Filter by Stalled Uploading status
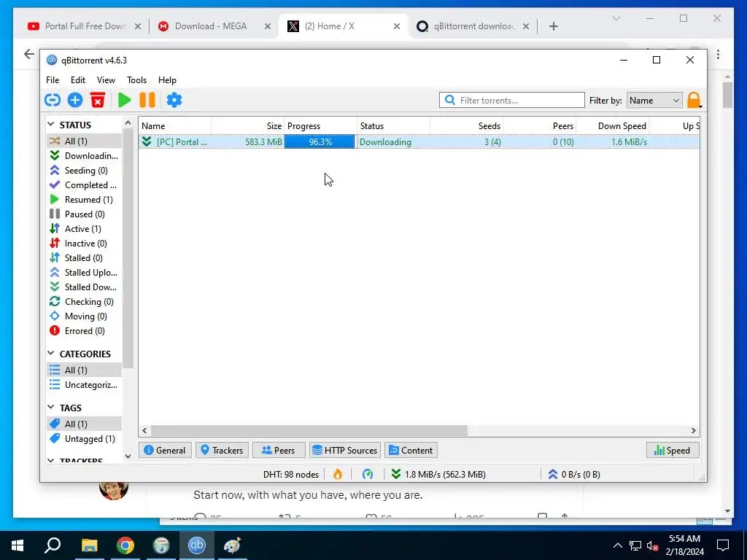Viewport: 747px width, 560px height. point(85,273)
